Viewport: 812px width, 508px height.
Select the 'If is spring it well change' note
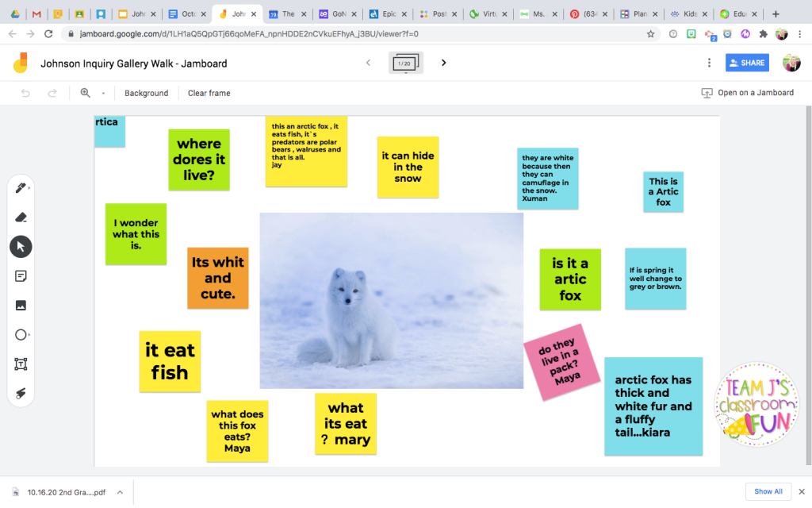point(656,279)
